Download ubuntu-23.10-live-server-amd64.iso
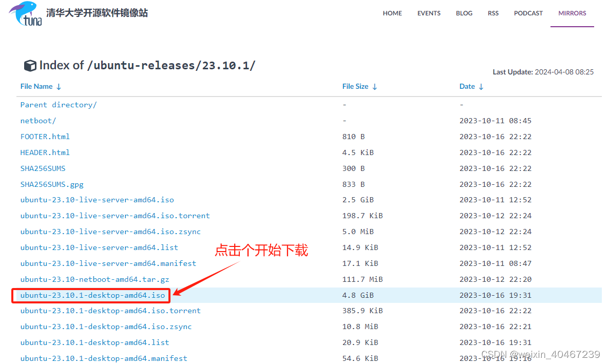Screen dimensions: 608x364 click(x=97, y=200)
